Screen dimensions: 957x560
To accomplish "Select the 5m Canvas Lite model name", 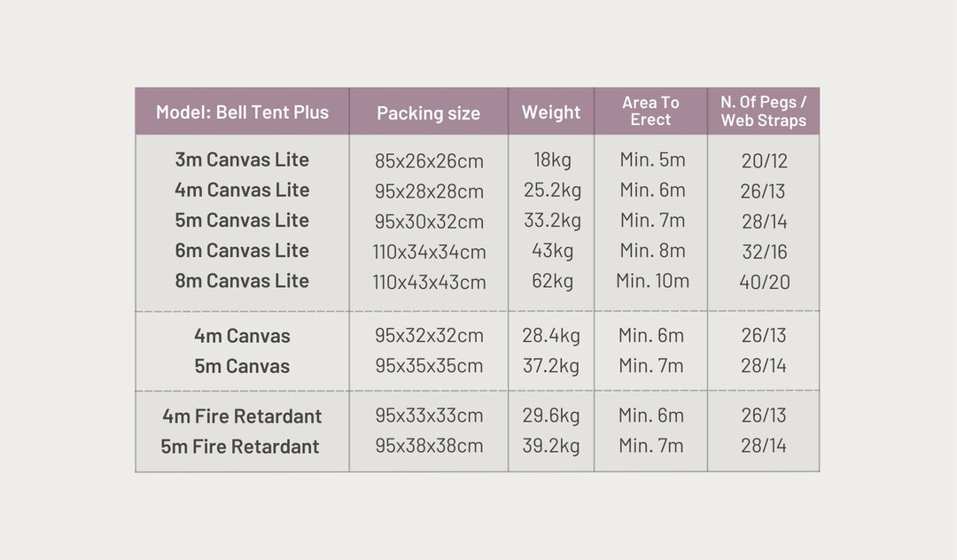I will pyautogui.click(x=242, y=220).
